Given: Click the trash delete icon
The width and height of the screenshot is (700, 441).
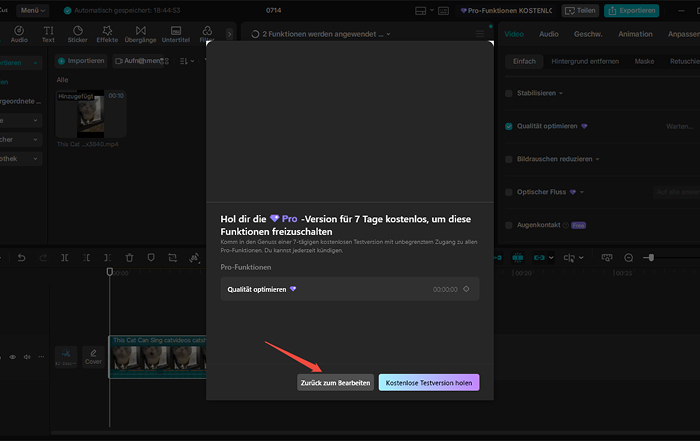Looking at the screenshot, I should (x=129, y=258).
